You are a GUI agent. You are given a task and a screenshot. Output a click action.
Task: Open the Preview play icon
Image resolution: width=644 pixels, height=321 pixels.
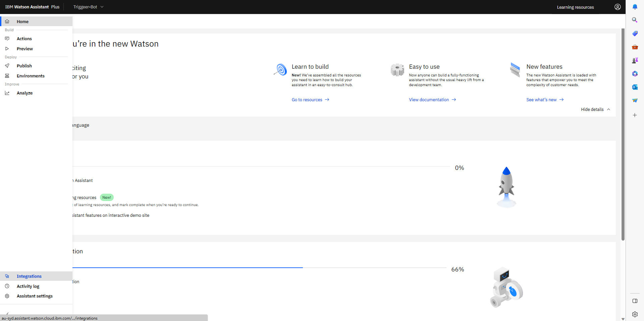coord(7,49)
